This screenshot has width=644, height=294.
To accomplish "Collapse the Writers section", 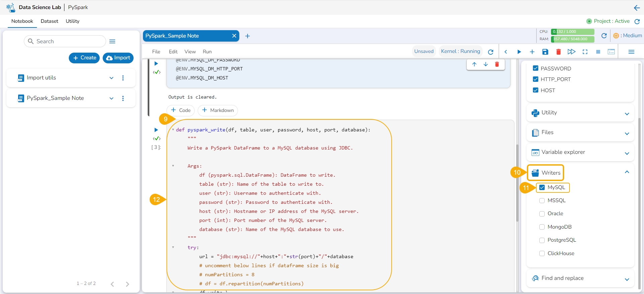I will tap(627, 172).
